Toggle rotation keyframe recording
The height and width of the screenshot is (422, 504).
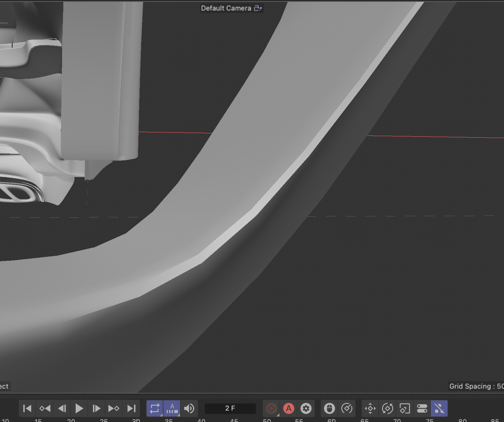click(x=388, y=408)
